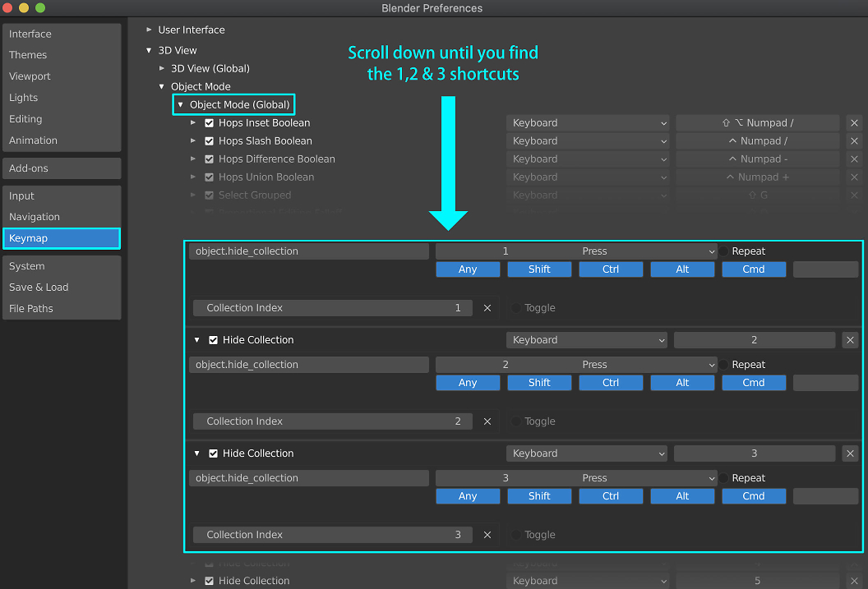Expand Hops Inset Boolean entry details

(193, 122)
